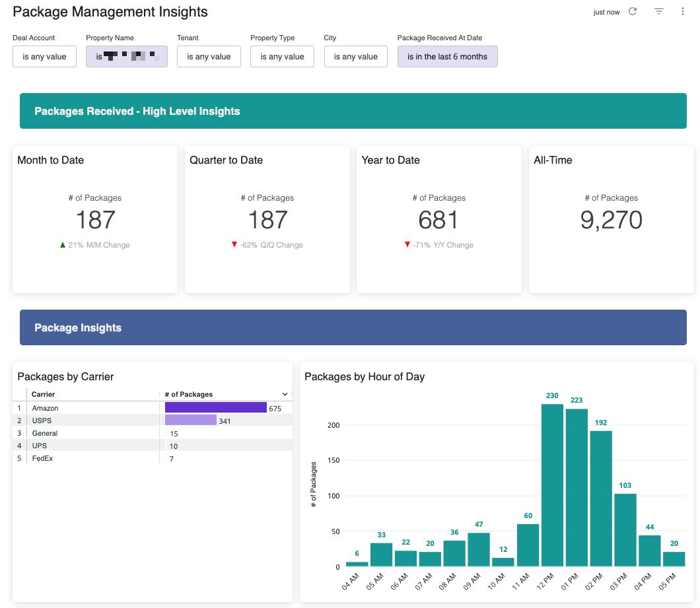Click the USPS lavender bar
This screenshot has width=700, height=608.
tap(191, 421)
